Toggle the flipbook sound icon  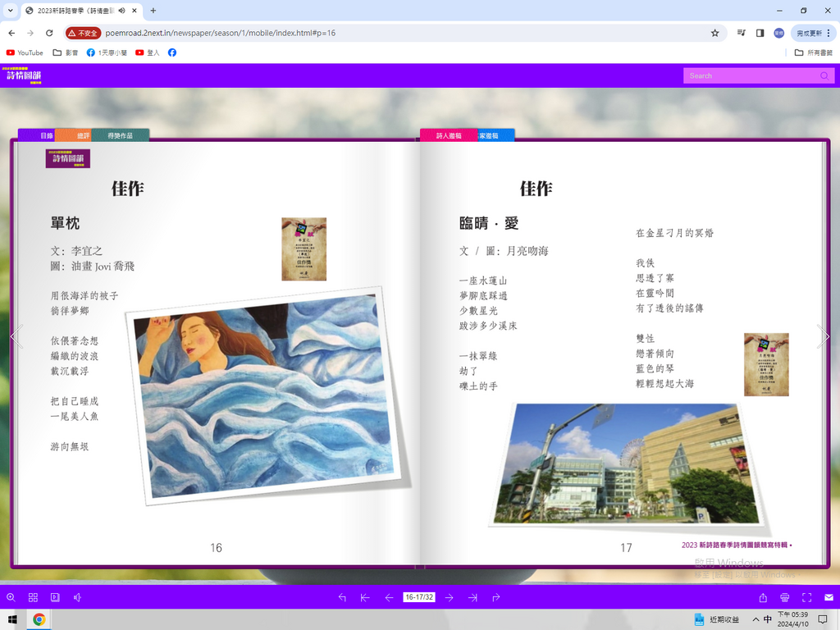77,597
